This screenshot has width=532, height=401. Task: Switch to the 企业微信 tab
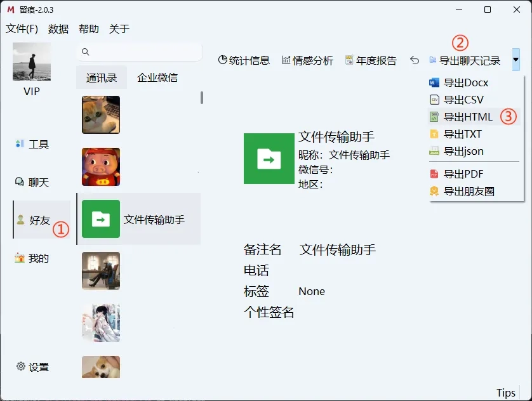pos(157,77)
